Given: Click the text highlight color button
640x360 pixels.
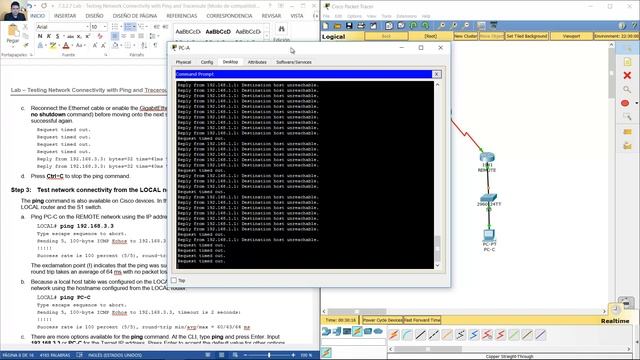Looking at the screenshot, I should (x=52, y=46).
